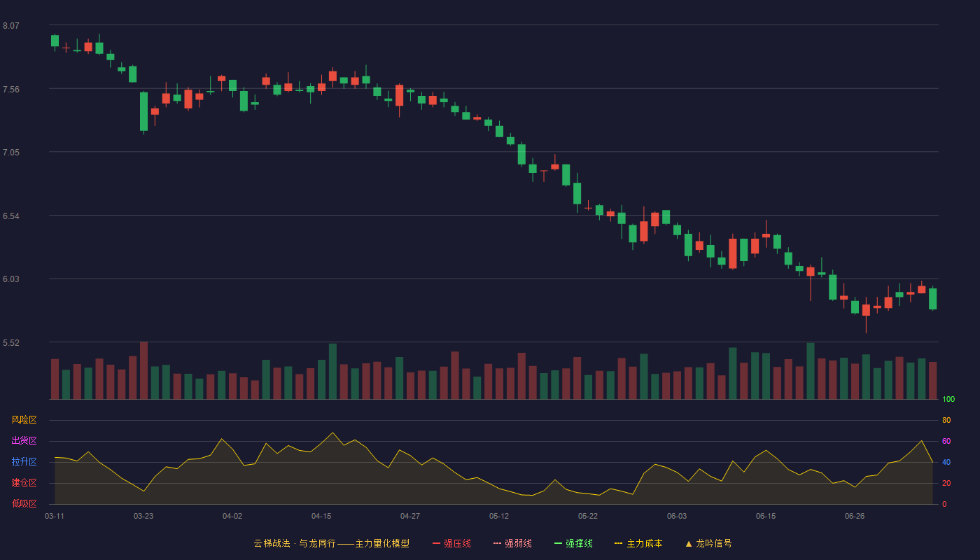Select the 出货区 zone label
This screenshot has height=560, width=980.
pos(24,441)
